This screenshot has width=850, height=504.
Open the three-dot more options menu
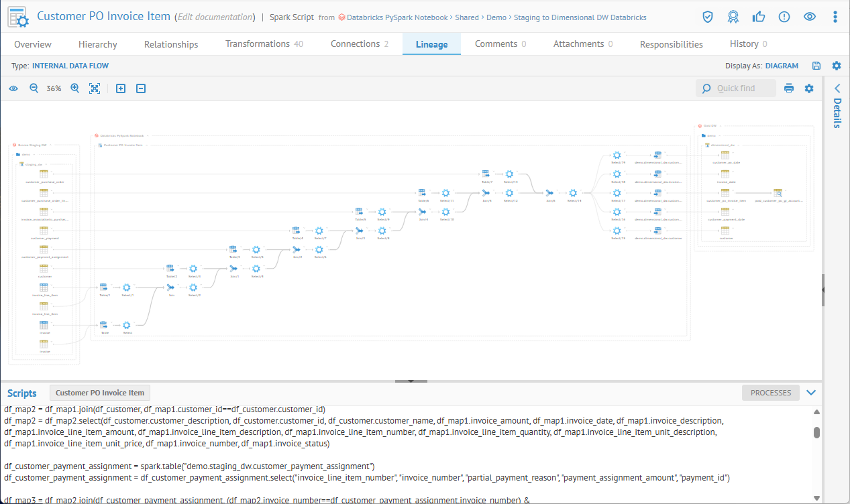(x=835, y=17)
